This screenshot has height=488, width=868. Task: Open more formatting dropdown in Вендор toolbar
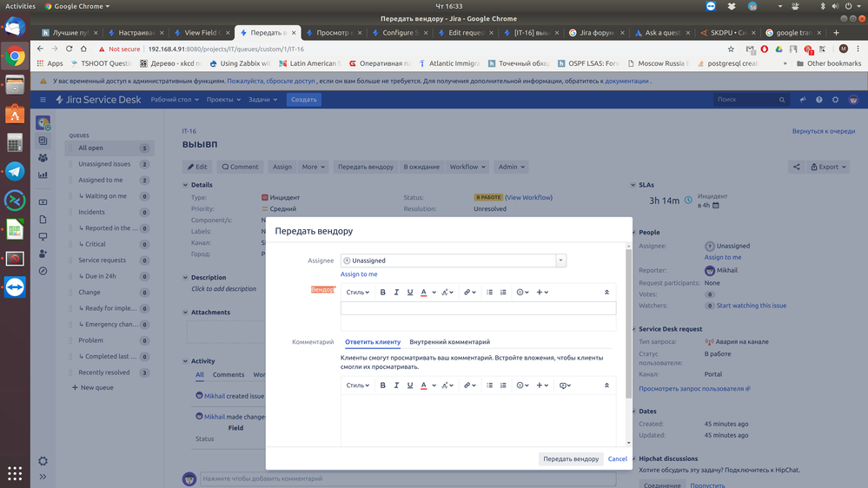point(447,292)
